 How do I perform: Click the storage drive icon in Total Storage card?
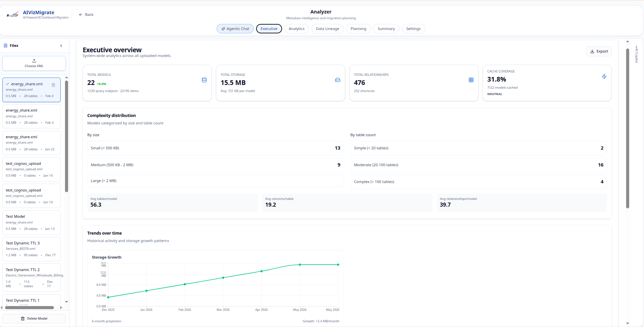[x=338, y=80]
